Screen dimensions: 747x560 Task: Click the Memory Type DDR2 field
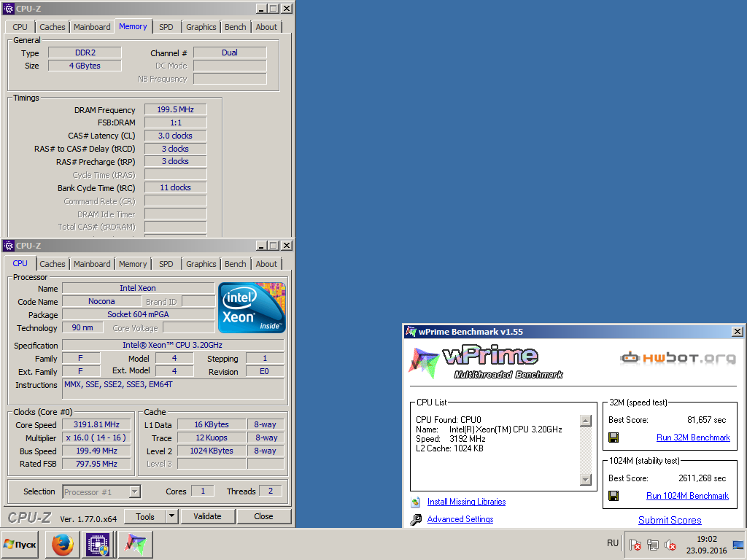(x=85, y=52)
